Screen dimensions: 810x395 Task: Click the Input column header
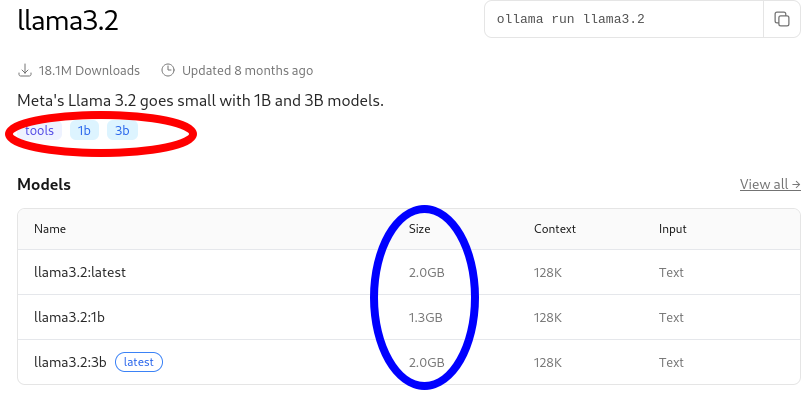(673, 229)
